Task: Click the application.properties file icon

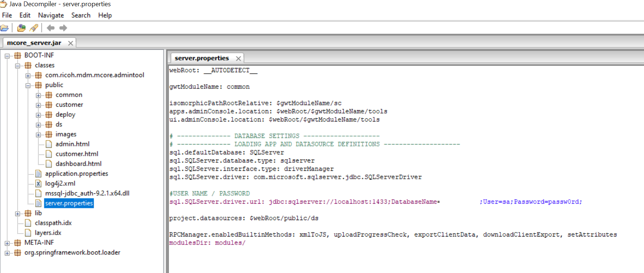Action: (x=38, y=174)
